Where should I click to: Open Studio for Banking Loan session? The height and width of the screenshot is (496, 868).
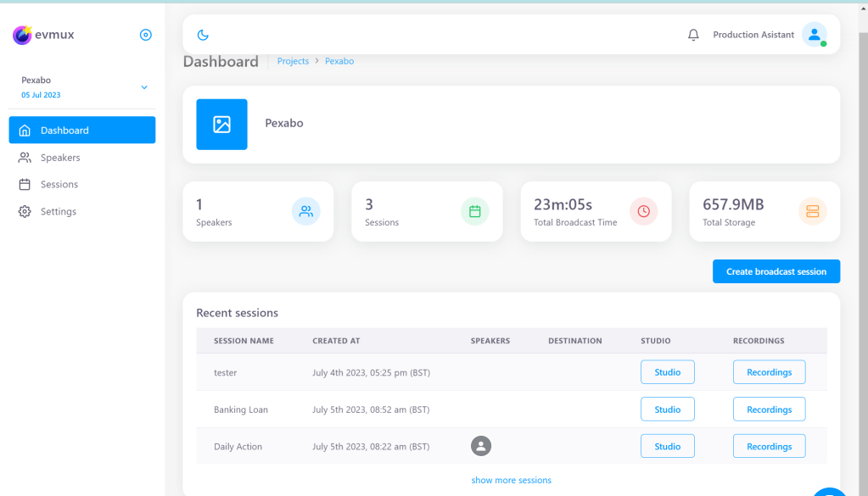[668, 410]
